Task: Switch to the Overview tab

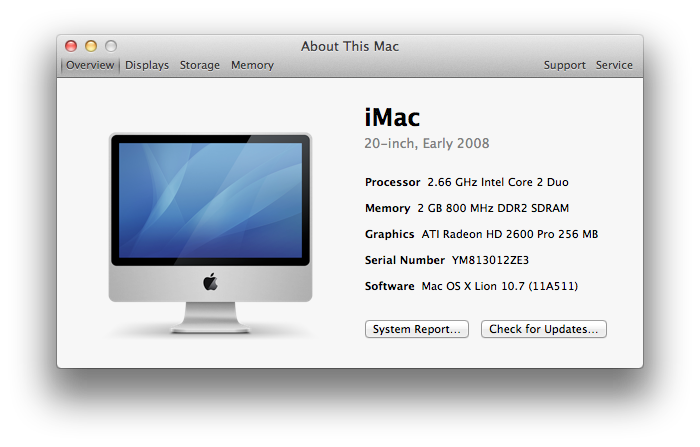Action: 90,65
